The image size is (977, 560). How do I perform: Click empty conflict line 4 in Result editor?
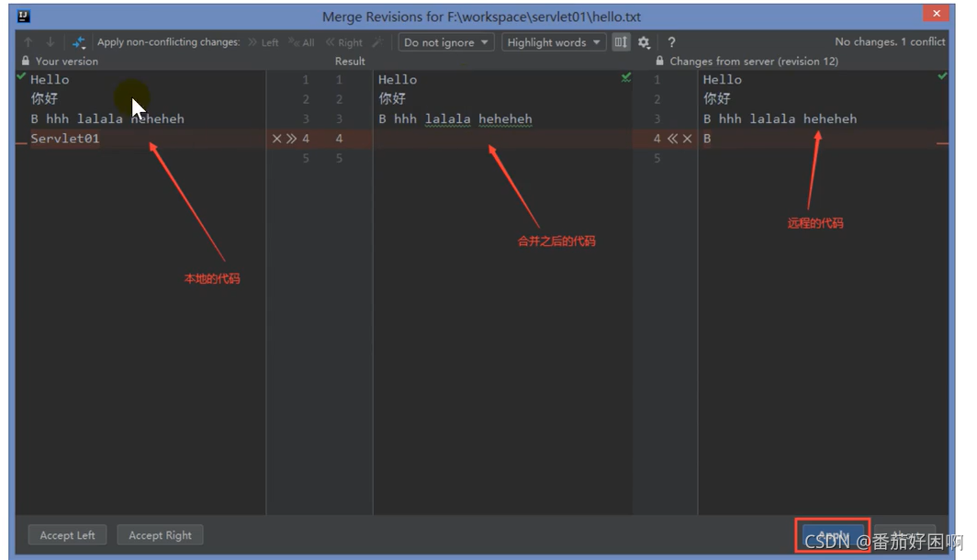(503, 139)
